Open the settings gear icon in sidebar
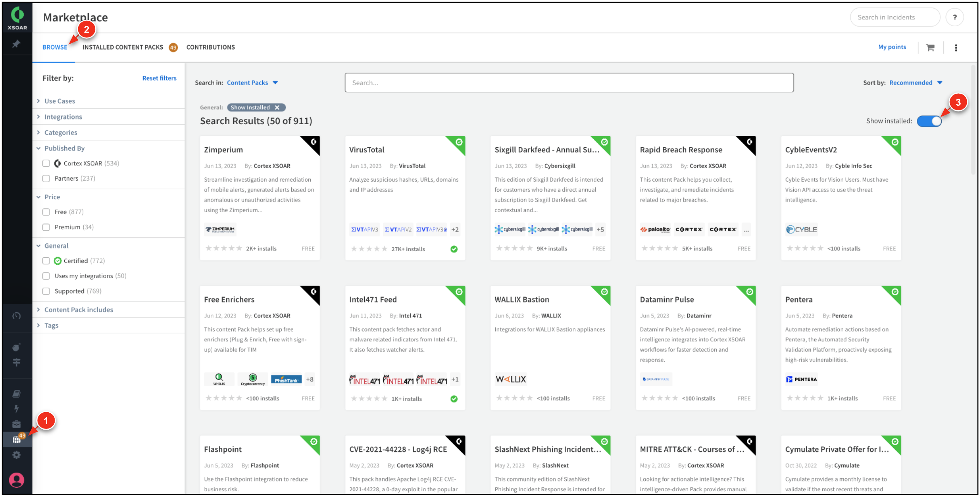 point(16,455)
